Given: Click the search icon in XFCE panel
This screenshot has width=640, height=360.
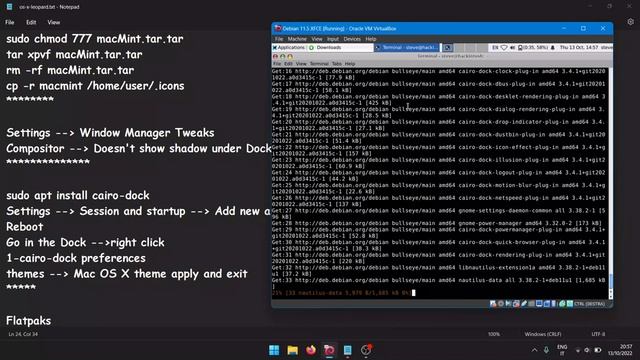Looking at the screenshot, I should (x=447, y=48).
